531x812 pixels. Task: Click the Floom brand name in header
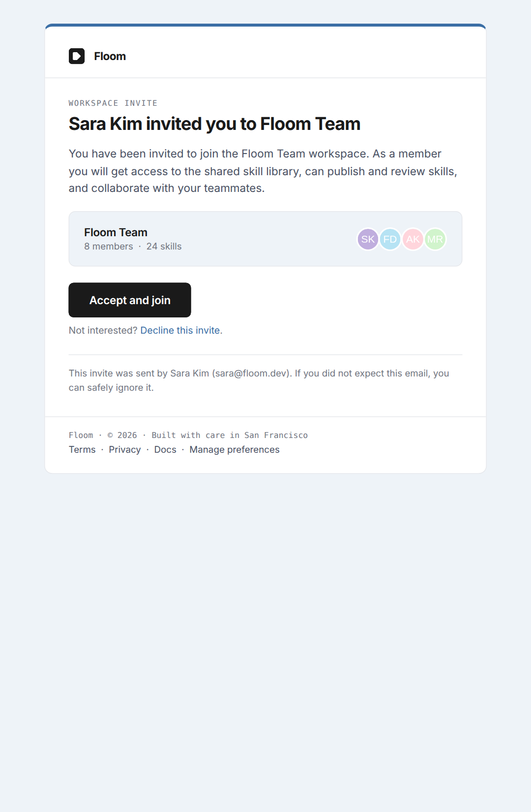[x=110, y=56]
